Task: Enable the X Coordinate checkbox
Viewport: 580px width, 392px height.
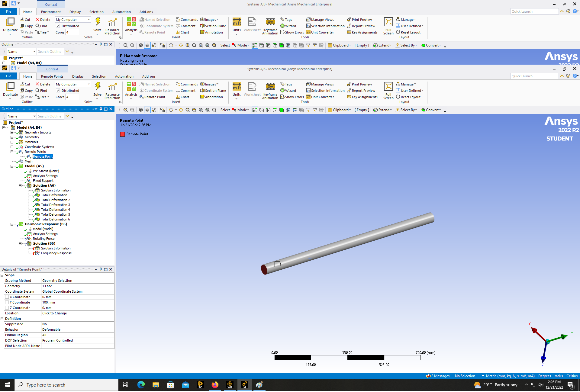Action: (7, 297)
